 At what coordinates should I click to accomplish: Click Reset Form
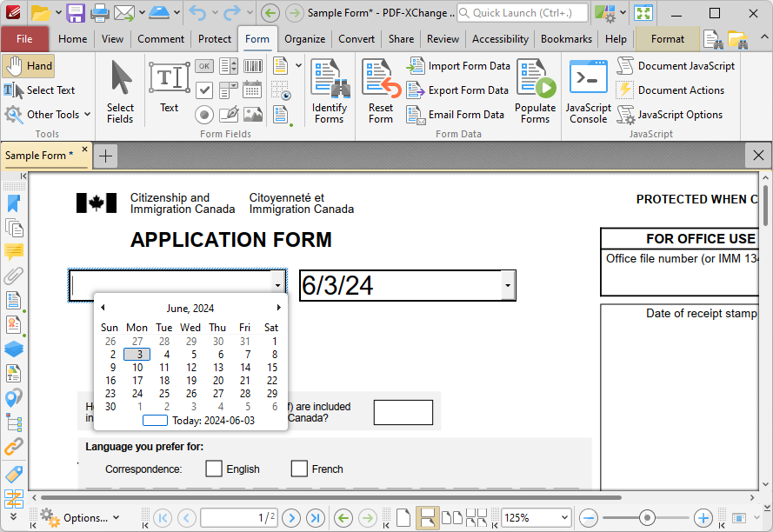[381, 91]
